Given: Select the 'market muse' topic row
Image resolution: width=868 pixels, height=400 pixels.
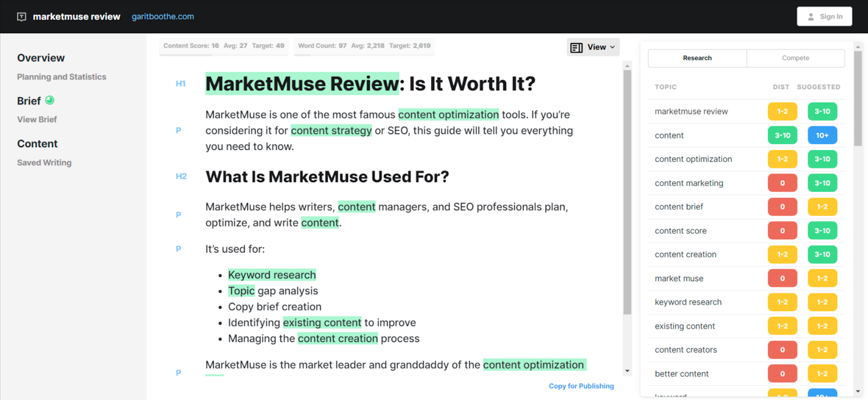Looking at the screenshot, I should [746, 278].
